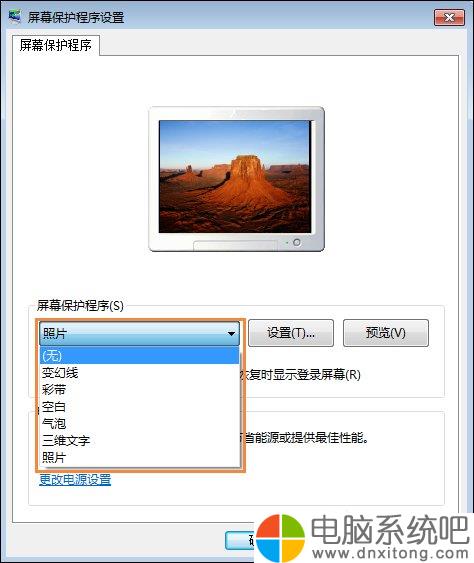Collapse the screen saver dropdown arrow
The image size is (474, 563).
232,334
